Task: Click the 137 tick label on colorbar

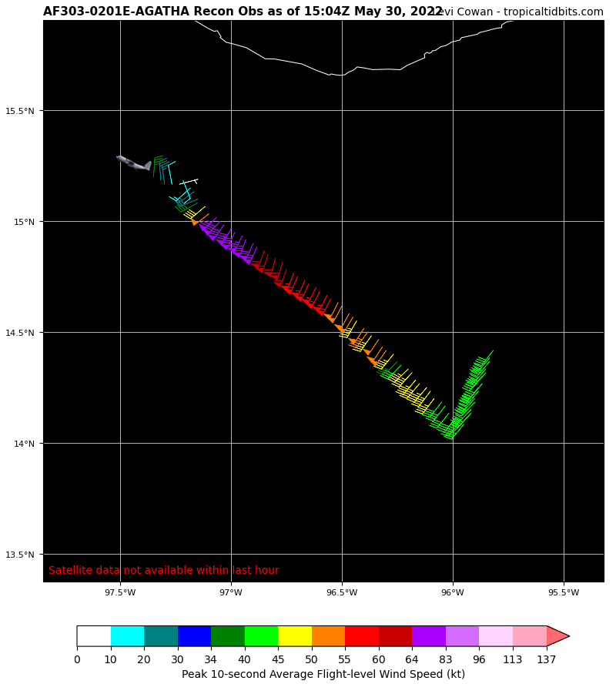Action: click(x=546, y=659)
